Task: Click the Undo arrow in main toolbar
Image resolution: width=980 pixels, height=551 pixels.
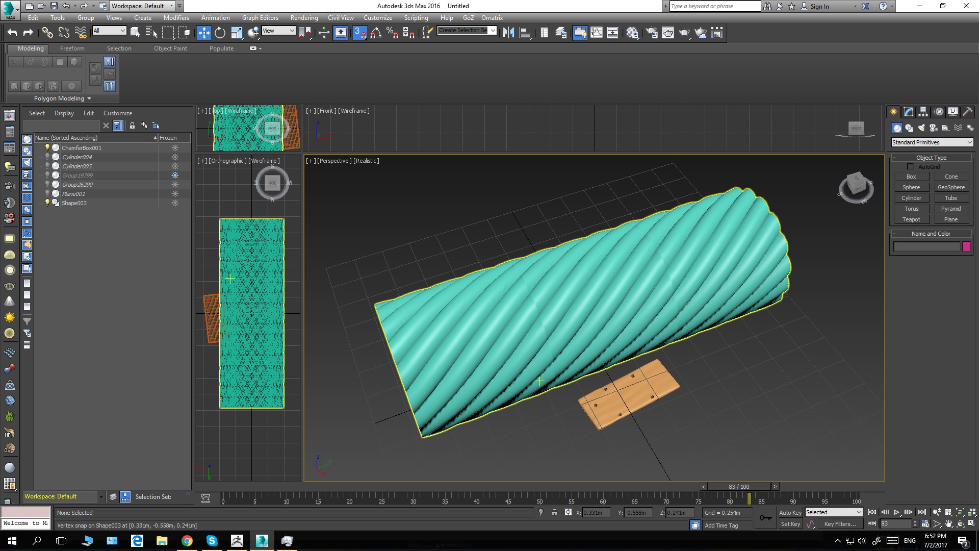Action: 12,33
